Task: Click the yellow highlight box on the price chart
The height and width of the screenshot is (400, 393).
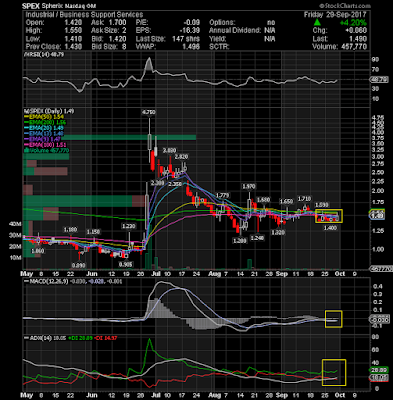Action: (329, 216)
